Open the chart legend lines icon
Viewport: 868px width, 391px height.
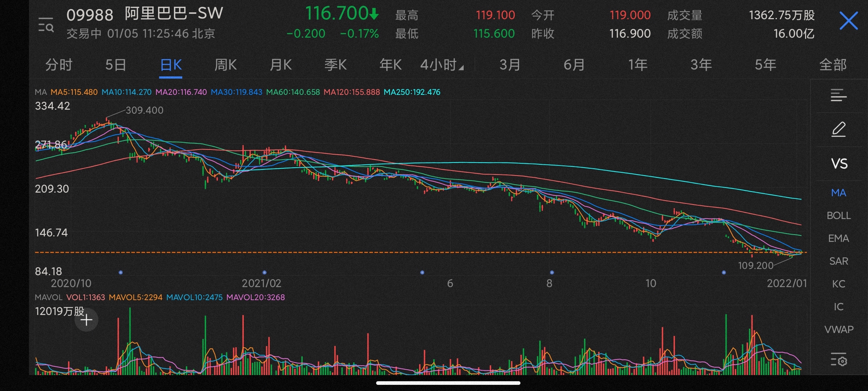(x=839, y=95)
